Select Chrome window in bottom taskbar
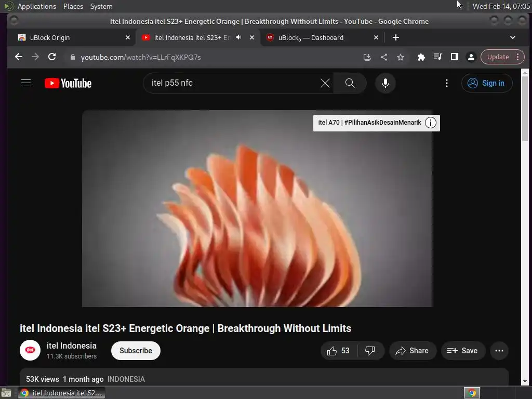Screen dimensions: 532x399 (x=61, y=393)
